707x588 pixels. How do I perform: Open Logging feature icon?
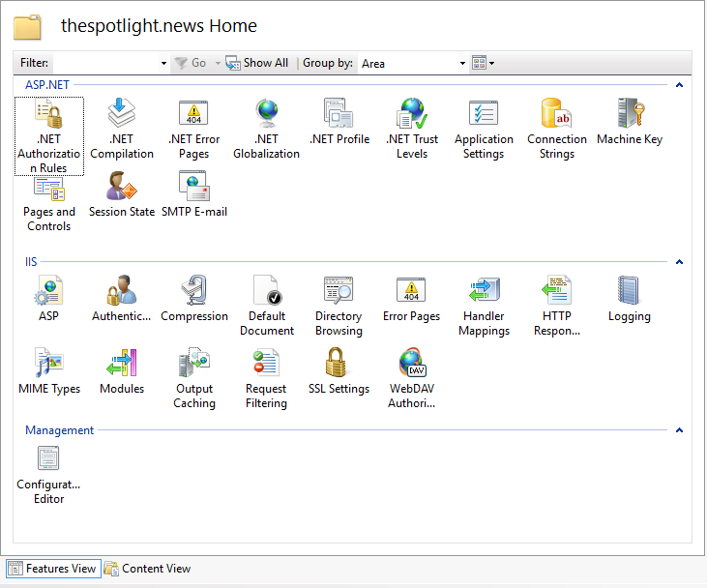pos(630,299)
